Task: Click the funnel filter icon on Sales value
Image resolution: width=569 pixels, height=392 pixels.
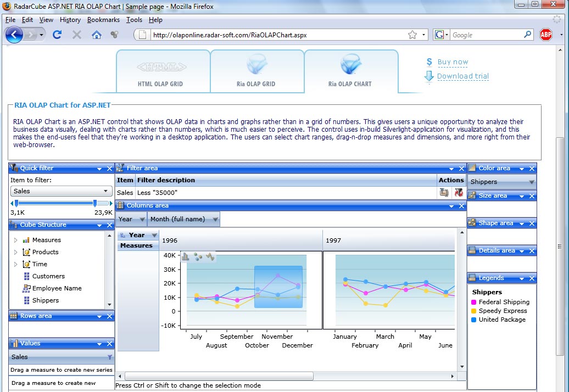Action: click(x=110, y=357)
